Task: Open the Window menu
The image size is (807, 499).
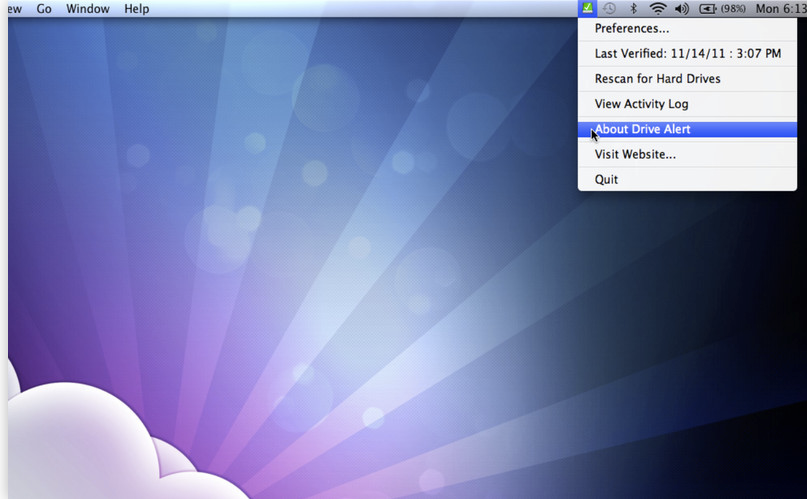Action: point(88,9)
